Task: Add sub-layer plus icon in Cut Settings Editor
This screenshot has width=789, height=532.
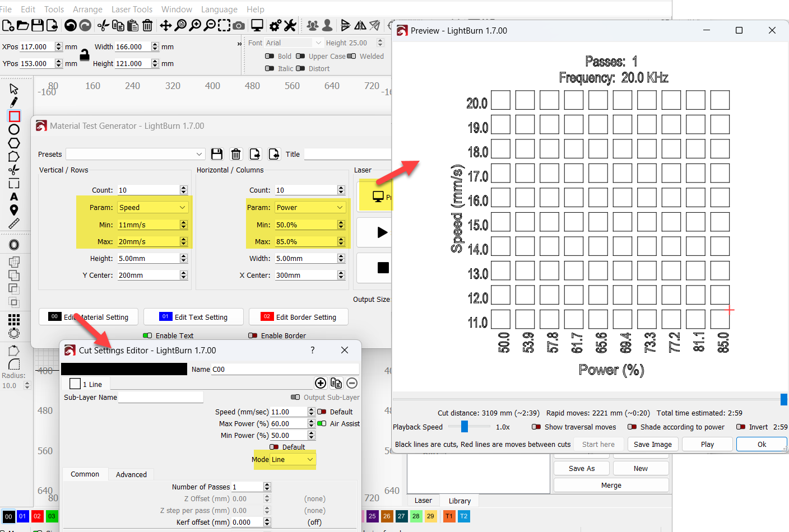Action: click(321, 383)
